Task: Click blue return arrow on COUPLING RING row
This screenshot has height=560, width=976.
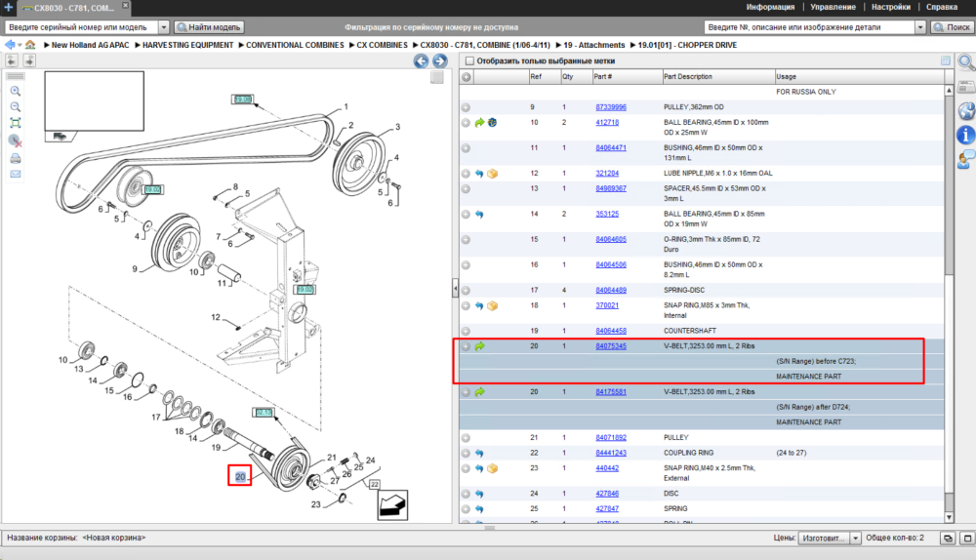Action: click(479, 453)
